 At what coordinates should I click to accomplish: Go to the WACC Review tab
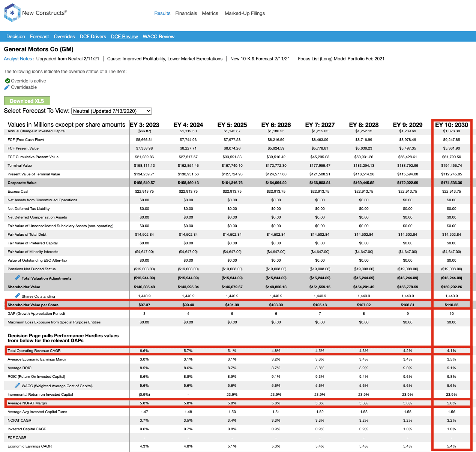(x=159, y=37)
